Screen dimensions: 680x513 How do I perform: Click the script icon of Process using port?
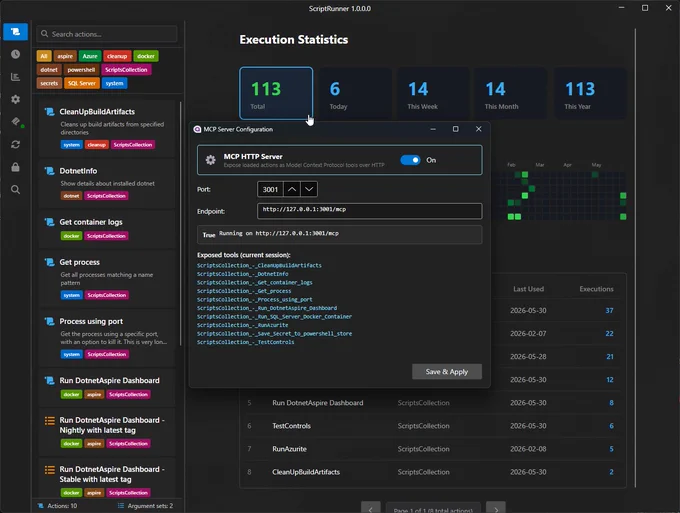[x=49, y=321]
